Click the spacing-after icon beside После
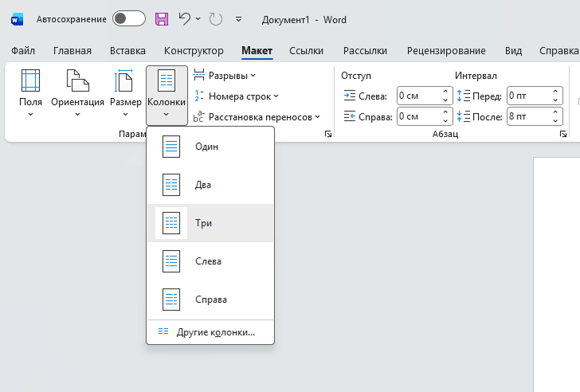Image resolution: width=580 pixels, height=392 pixels. pyautogui.click(x=463, y=116)
